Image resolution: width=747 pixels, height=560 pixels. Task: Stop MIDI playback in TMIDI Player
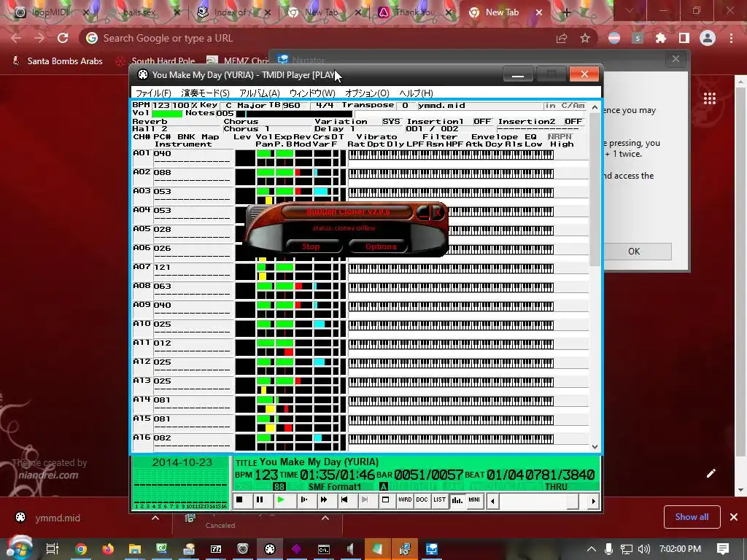(239, 500)
